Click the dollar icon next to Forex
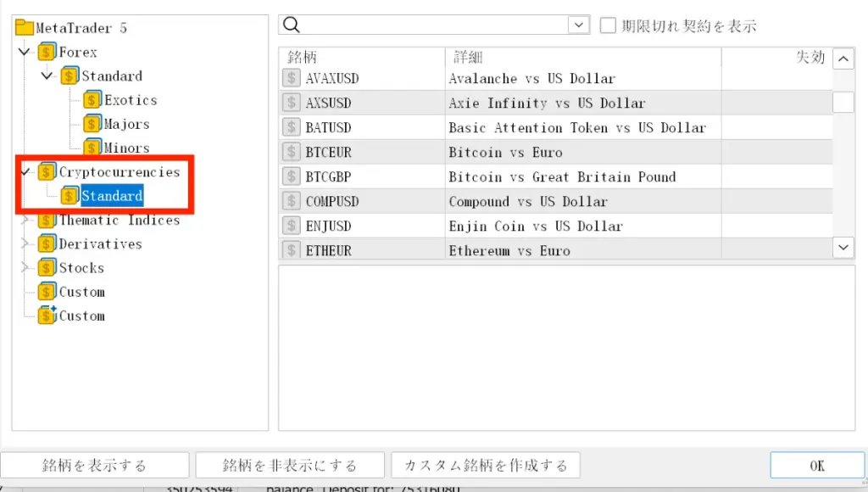 (x=47, y=52)
